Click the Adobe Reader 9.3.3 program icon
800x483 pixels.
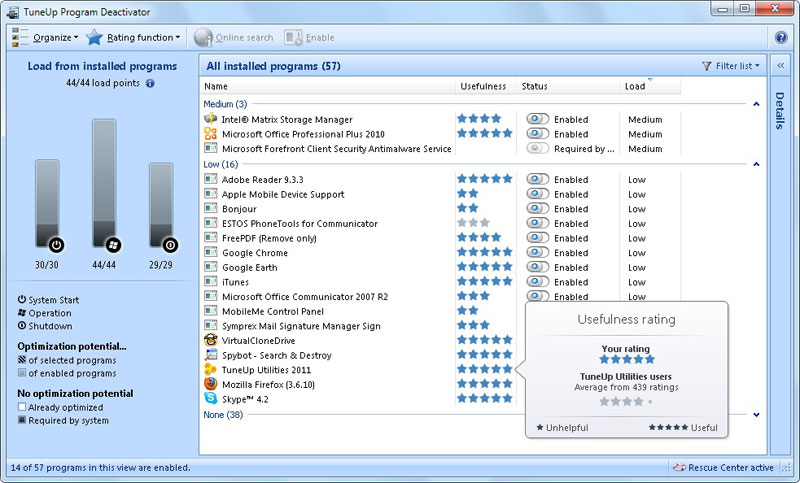(x=210, y=179)
